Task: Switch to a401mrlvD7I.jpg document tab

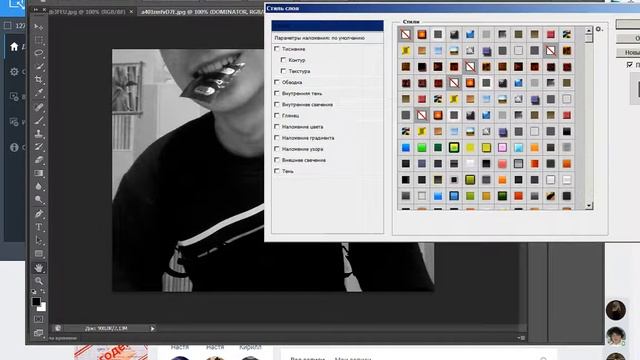Action: [202, 12]
